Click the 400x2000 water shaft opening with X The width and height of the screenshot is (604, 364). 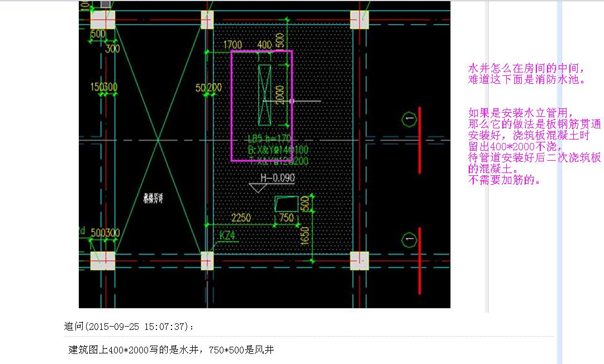265,95
